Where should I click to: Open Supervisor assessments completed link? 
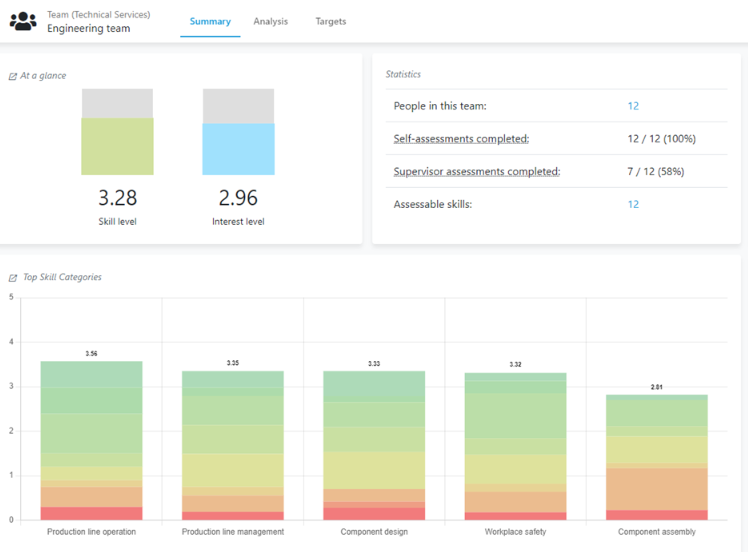point(476,172)
